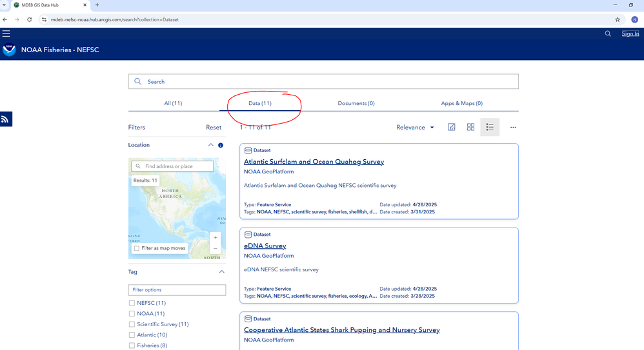Go back in browser history
This screenshot has width=644, height=350.
5,19
